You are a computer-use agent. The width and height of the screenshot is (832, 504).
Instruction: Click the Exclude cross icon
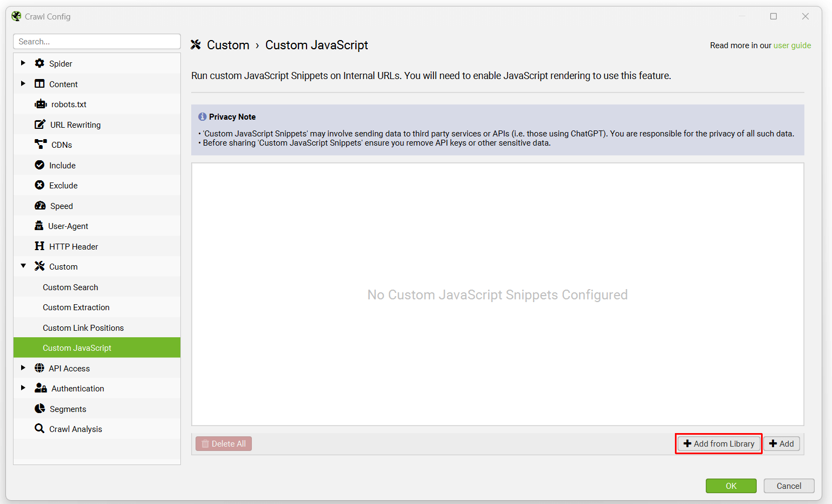40,185
